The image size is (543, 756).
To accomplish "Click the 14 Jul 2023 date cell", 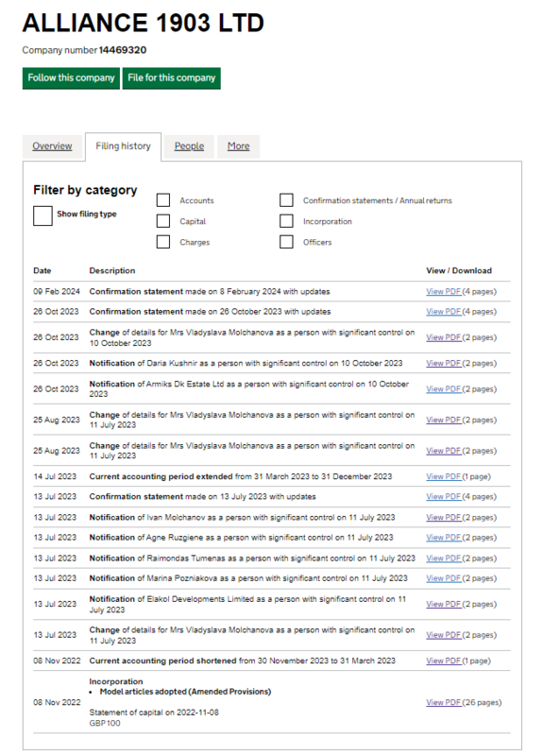I will [55, 477].
